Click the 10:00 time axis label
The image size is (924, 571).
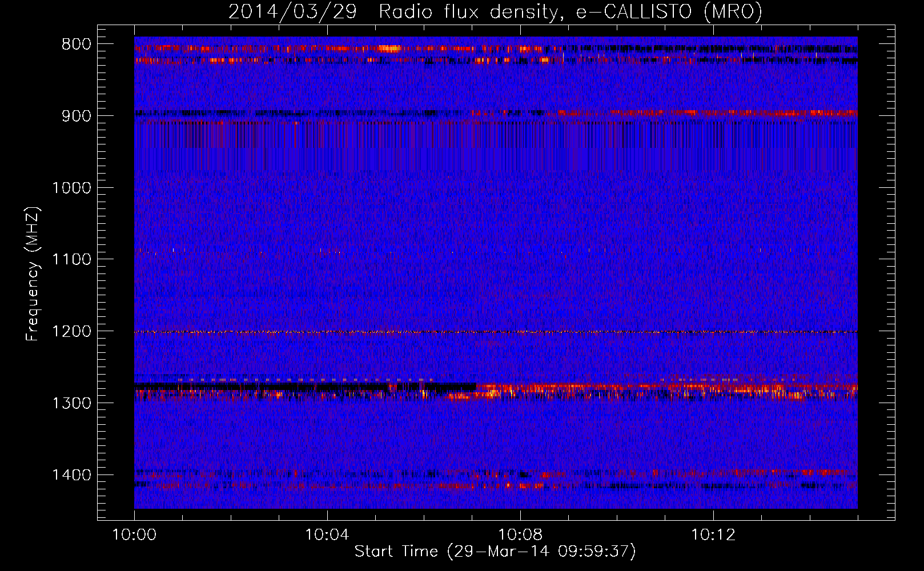134,535
